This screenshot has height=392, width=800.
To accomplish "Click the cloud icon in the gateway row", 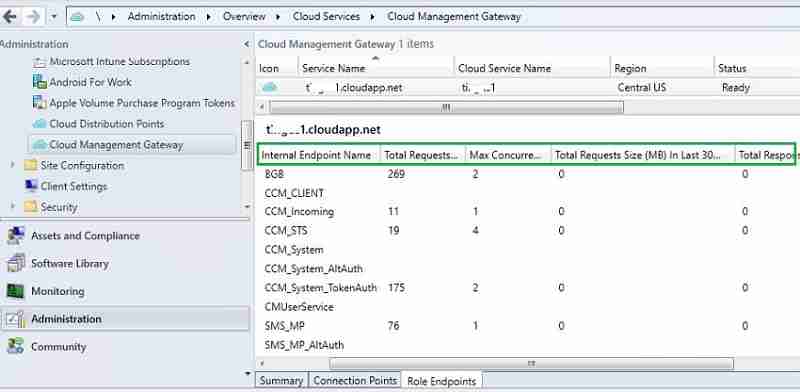I will (269, 87).
